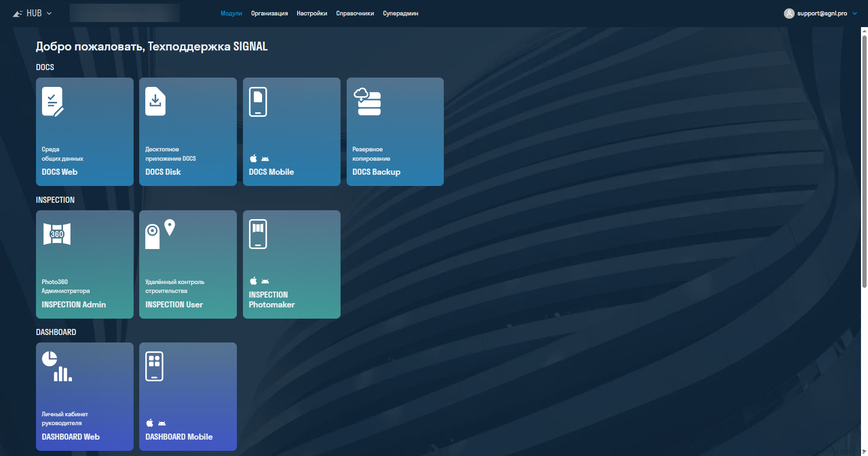Click the 360 panorama icon in INSPECTION Admin
Screen dimensions: 868x456
point(57,234)
